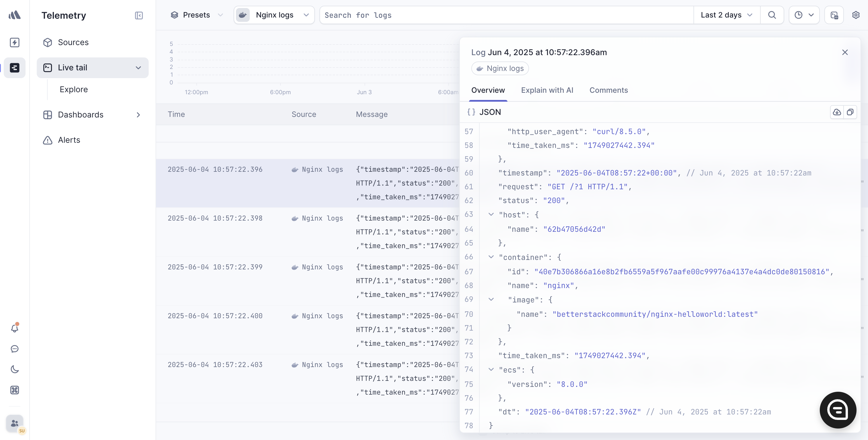The image size is (868, 440).
Task: Collapse the "image" JSON node
Action: click(x=491, y=299)
